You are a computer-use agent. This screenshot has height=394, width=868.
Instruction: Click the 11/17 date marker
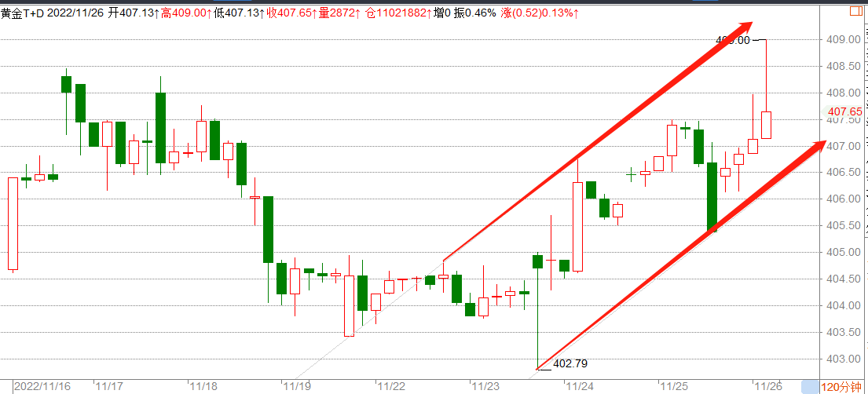[x=108, y=385]
